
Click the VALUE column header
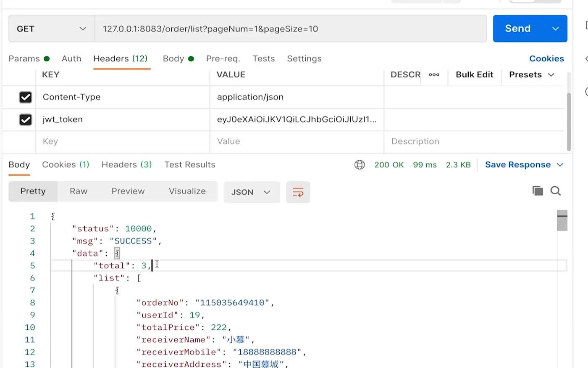coord(231,75)
